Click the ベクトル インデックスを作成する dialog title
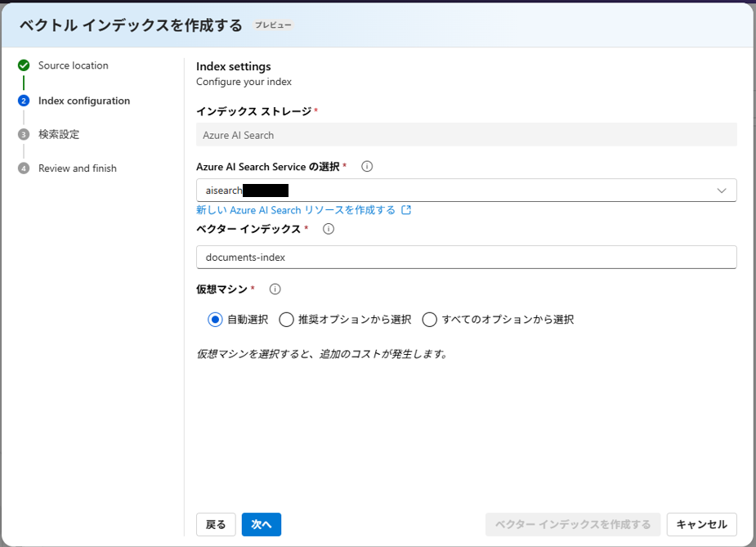This screenshot has height=547, width=756. tap(131, 25)
